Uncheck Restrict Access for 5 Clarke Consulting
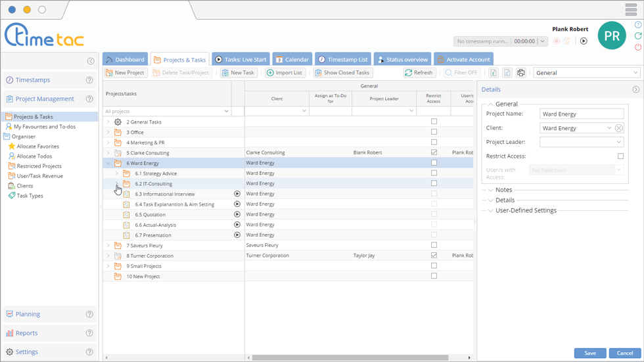 (x=434, y=152)
